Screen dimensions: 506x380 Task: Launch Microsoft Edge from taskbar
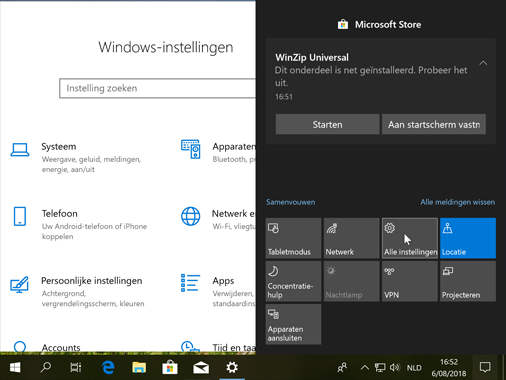click(108, 368)
